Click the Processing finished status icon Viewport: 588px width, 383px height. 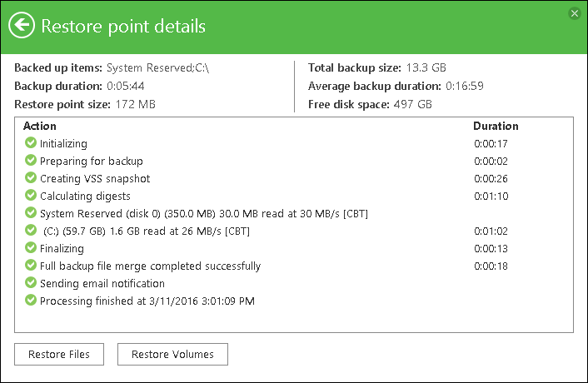[31, 301]
